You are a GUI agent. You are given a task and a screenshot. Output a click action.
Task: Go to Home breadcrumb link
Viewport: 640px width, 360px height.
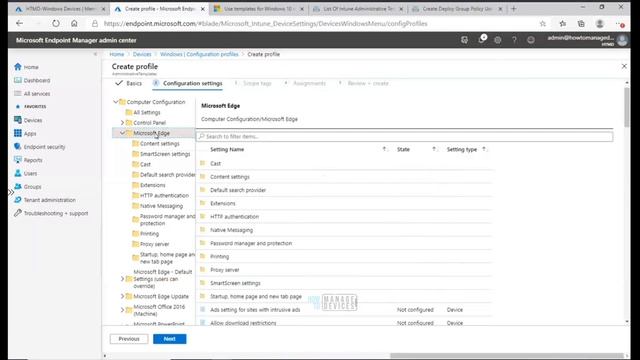point(117,54)
